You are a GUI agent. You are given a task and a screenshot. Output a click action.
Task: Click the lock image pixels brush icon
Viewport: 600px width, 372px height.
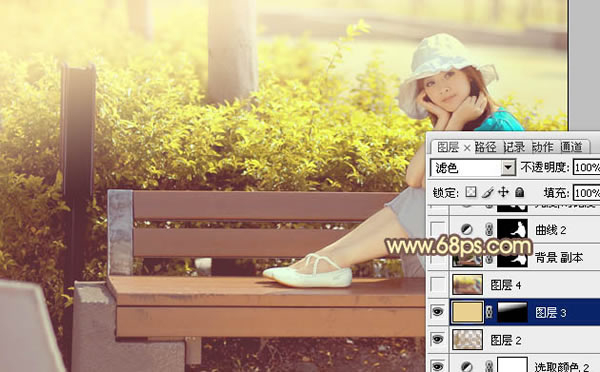[x=487, y=192]
